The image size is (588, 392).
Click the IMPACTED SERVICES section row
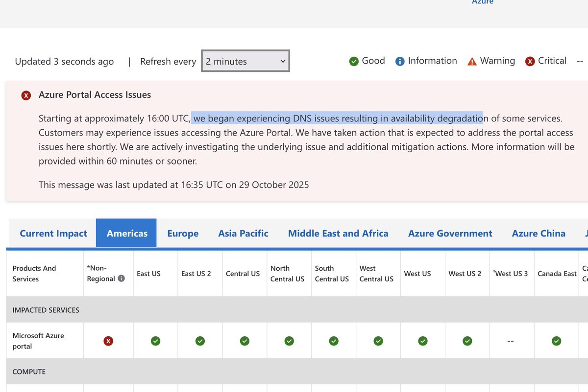point(297,310)
